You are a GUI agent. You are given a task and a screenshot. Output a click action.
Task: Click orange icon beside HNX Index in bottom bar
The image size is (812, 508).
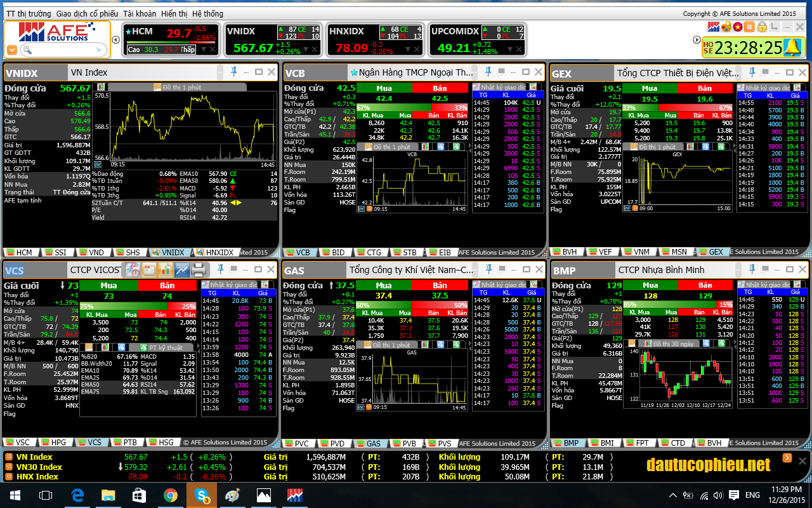(x=9, y=476)
